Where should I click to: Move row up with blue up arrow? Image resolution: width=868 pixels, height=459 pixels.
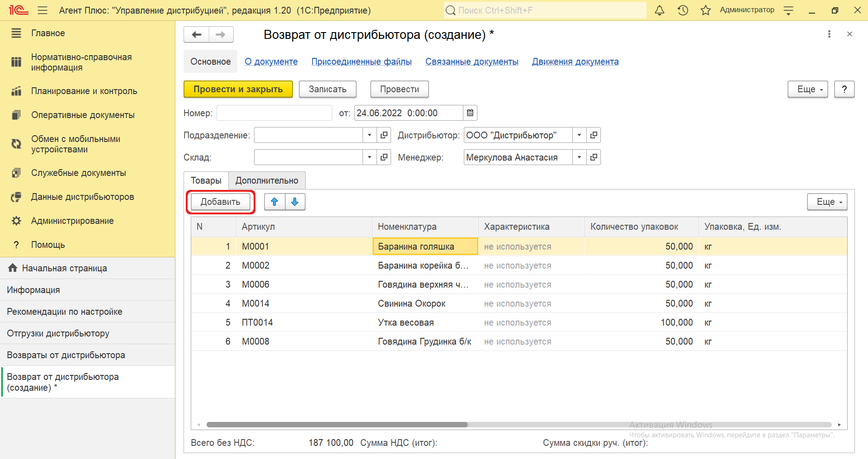[274, 202]
